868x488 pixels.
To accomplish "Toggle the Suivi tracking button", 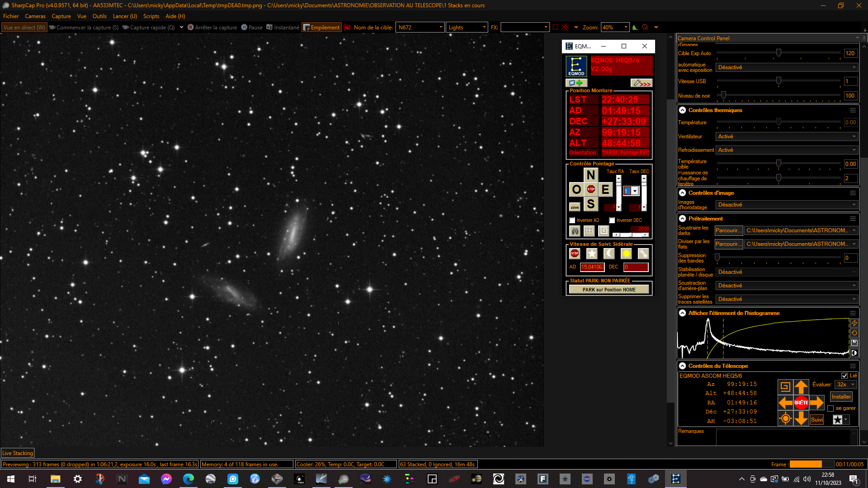I will [817, 420].
